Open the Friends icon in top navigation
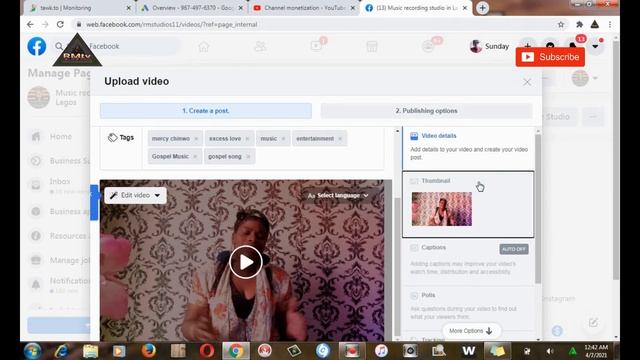640x360 pixels. click(x=260, y=47)
